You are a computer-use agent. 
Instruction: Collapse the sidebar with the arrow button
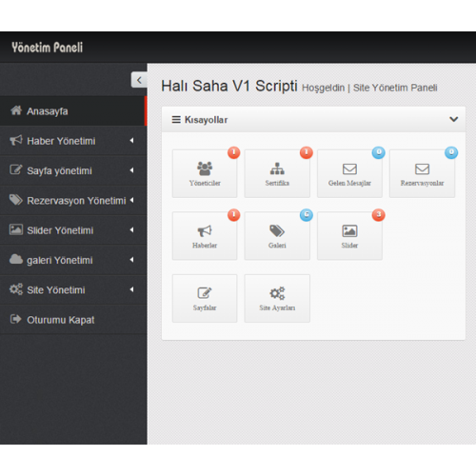[139, 80]
